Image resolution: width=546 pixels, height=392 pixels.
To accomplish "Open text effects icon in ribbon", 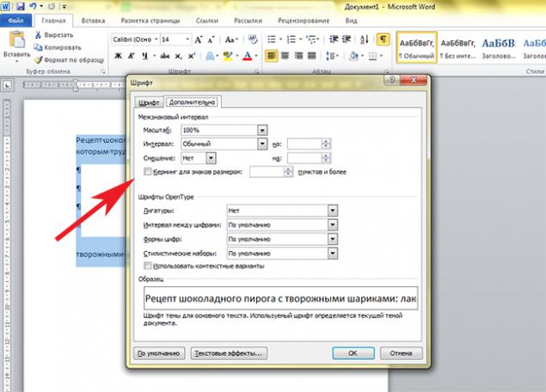I will coord(212,56).
